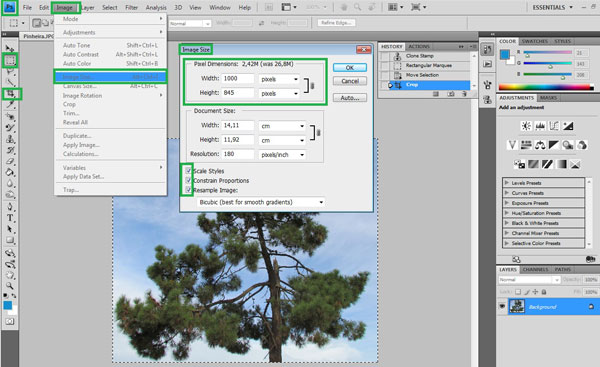
Task: Select the Brush tool
Action: pyautogui.click(x=10, y=127)
